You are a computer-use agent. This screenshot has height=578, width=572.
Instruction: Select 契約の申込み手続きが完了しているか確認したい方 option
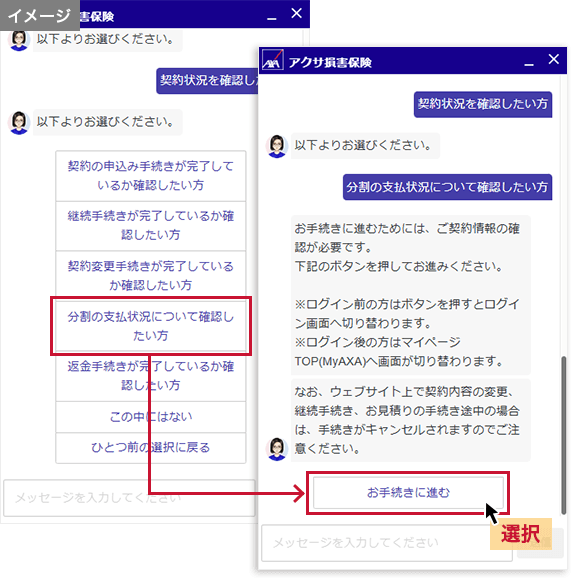coord(151,175)
